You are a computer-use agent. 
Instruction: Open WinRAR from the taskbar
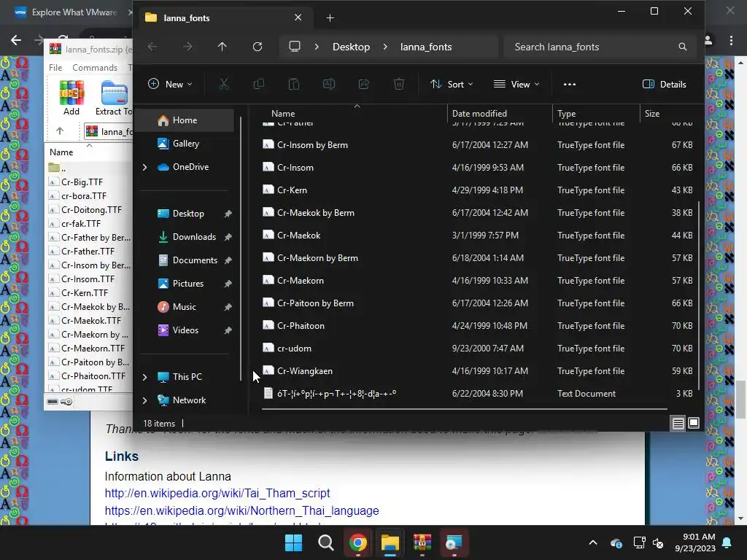[x=422, y=542]
